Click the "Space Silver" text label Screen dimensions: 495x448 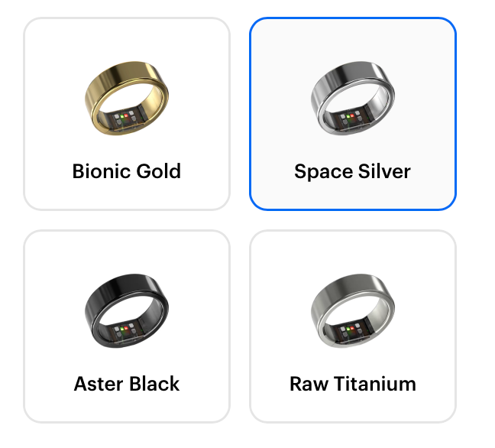pyautogui.click(x=353, y=170)
